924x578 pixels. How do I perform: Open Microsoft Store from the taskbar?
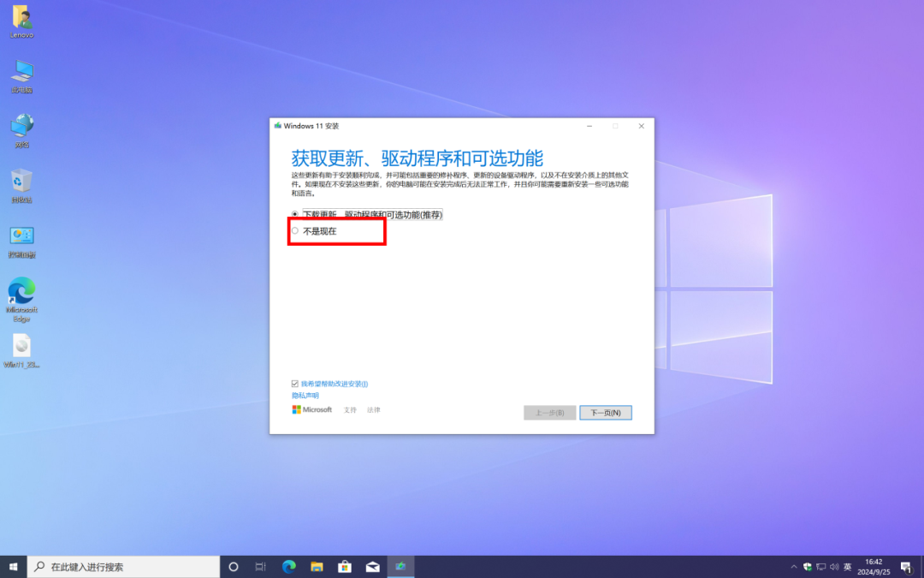[345, 567]
